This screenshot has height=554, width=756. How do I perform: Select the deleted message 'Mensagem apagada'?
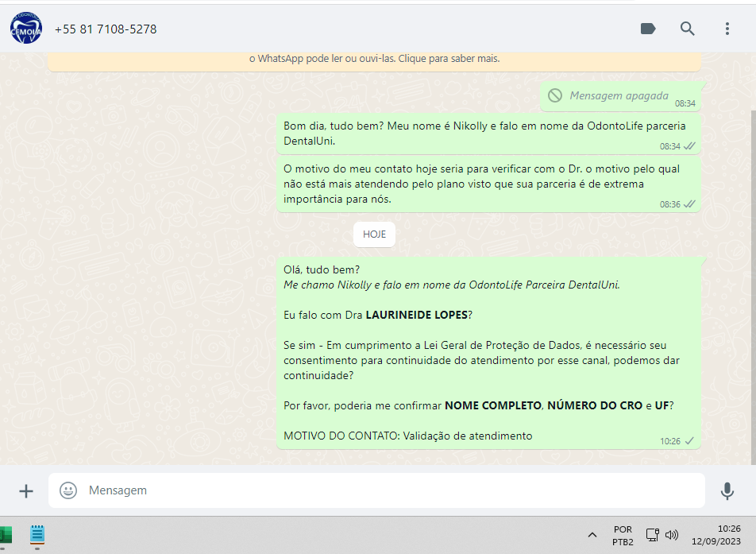tap(620, 96)
